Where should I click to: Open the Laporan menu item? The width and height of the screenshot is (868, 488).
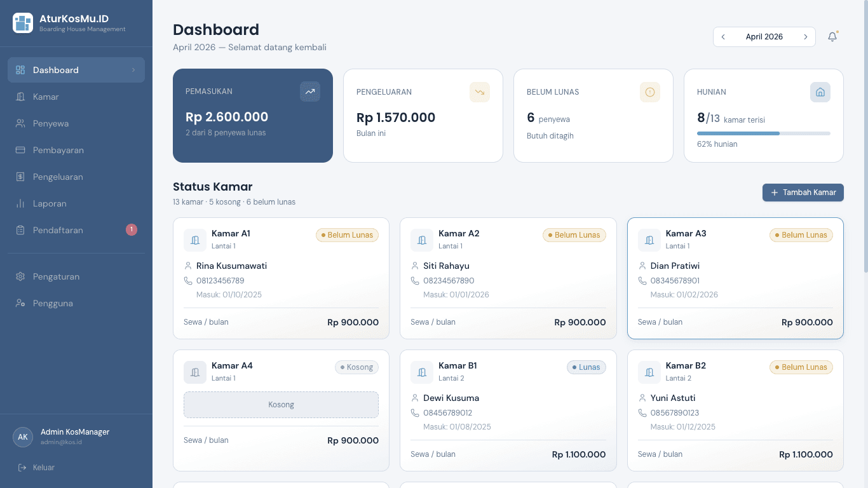click(x=76, y=203)
